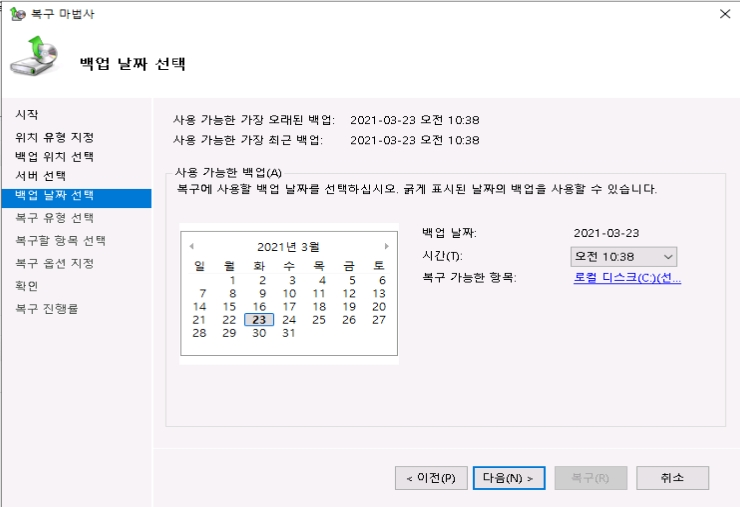Select the 시작 step in sidebar
The width and height of the screenshot is (740, 507).
click(x=26, y=114)
